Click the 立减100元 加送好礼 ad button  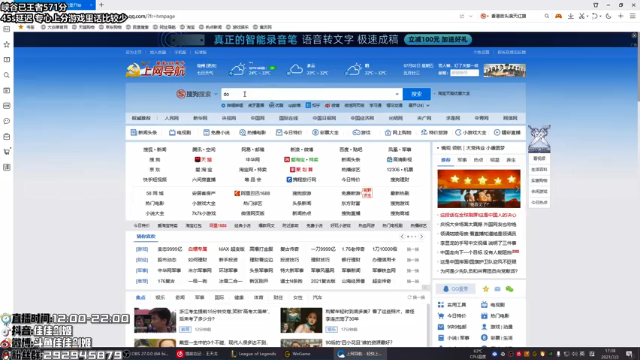(438, 40)
